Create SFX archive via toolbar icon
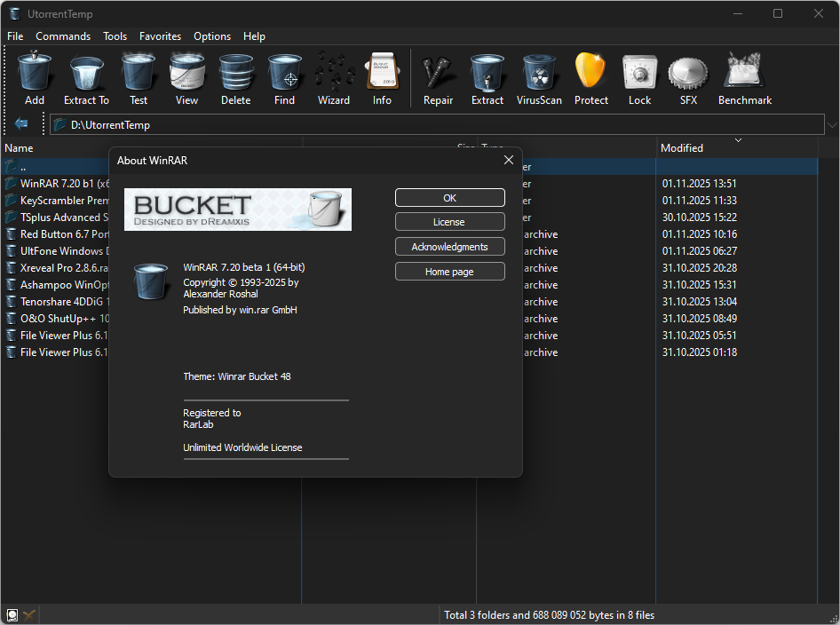This screenshot has width=840, height=625. click(688, 78)
